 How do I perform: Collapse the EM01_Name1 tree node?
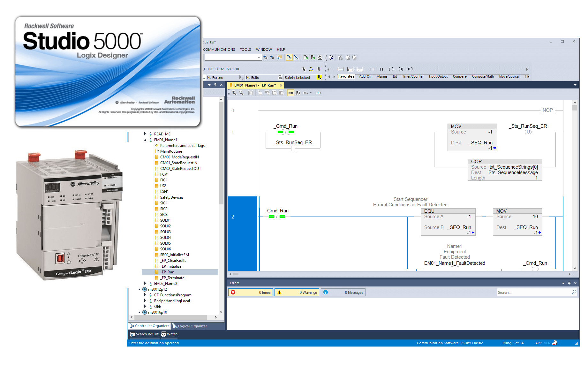click(x=145, y=140)
